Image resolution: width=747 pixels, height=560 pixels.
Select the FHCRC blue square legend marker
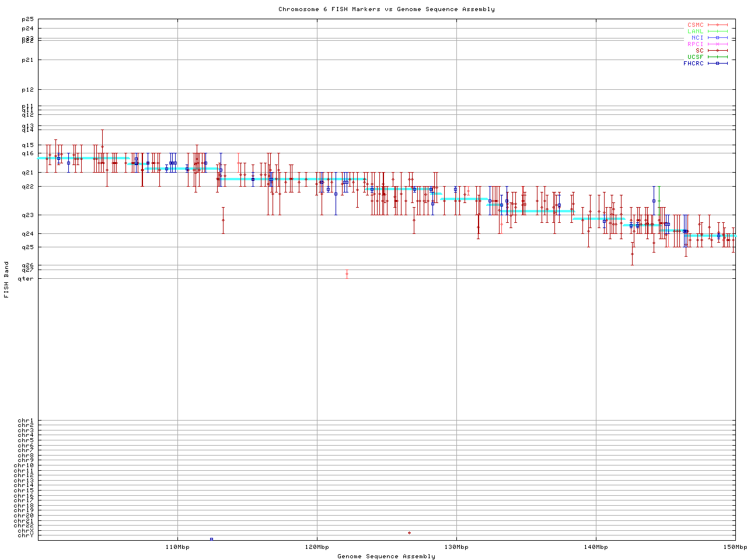point(717,64)
